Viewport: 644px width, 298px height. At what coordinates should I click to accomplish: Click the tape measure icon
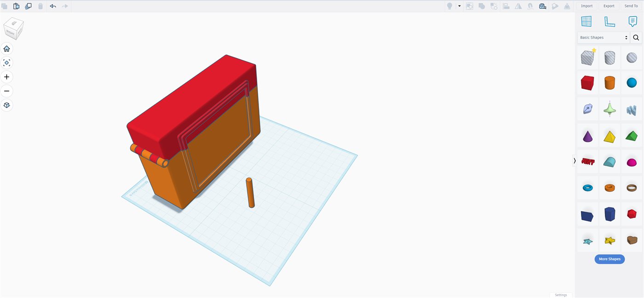[x=542, y=6]
